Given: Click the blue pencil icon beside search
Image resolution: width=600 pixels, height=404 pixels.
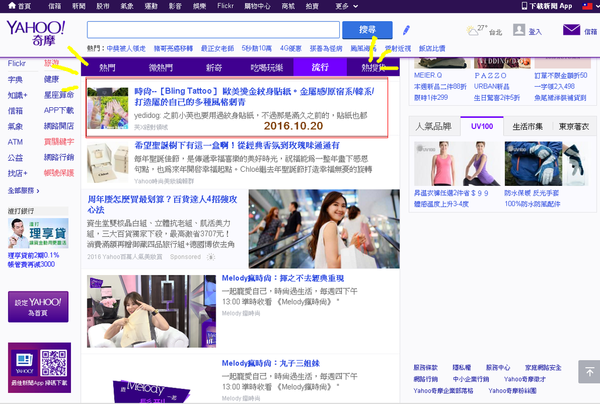Looking at the screenshot, I should [x=406, y=30].
